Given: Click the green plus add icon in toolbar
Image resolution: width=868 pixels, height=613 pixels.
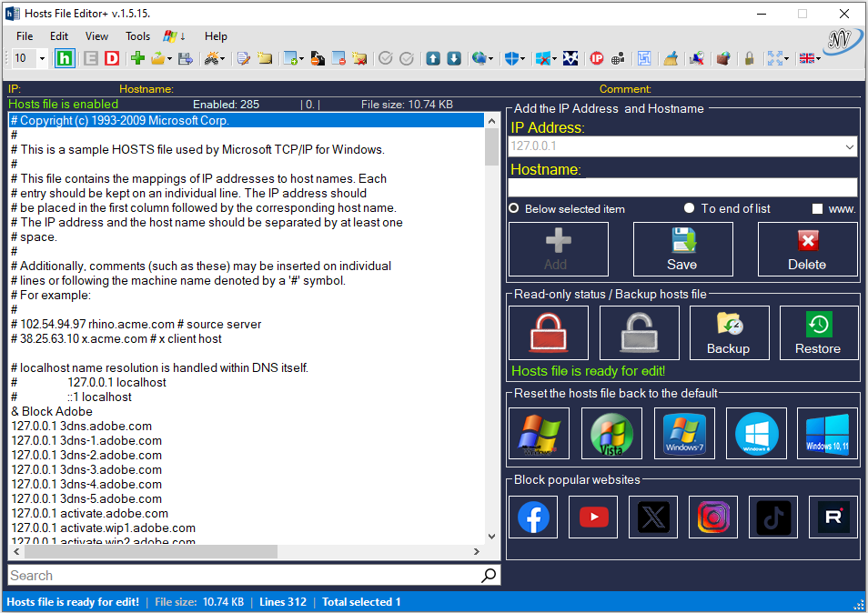Looking at the screenshot, I should click(x=137, y=58).
